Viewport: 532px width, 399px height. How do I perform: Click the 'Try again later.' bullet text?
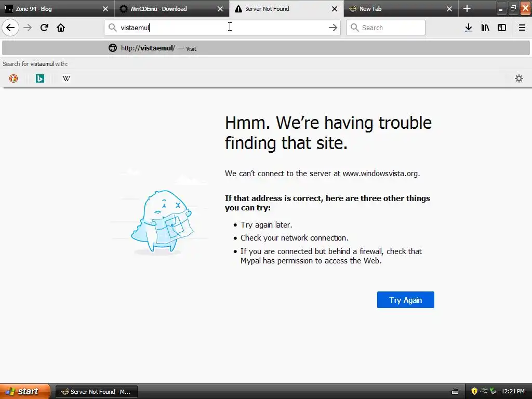[x=267, y=224]
